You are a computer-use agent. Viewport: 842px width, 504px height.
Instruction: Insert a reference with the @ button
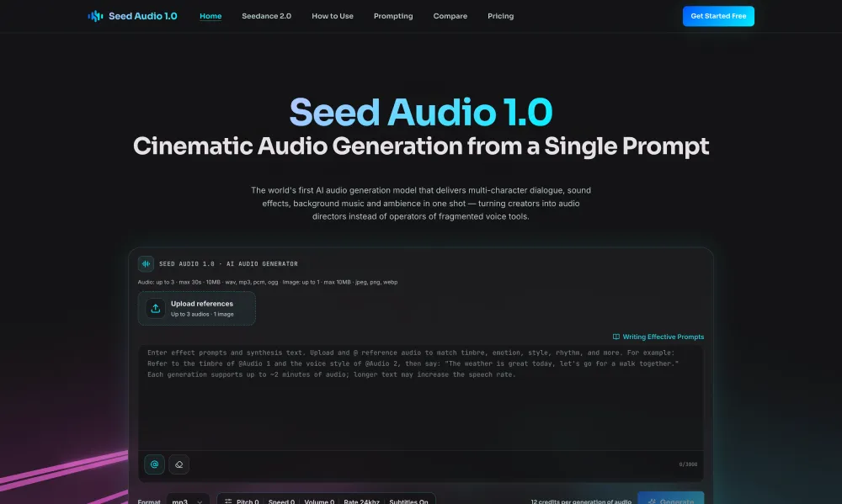click(155, 464)
